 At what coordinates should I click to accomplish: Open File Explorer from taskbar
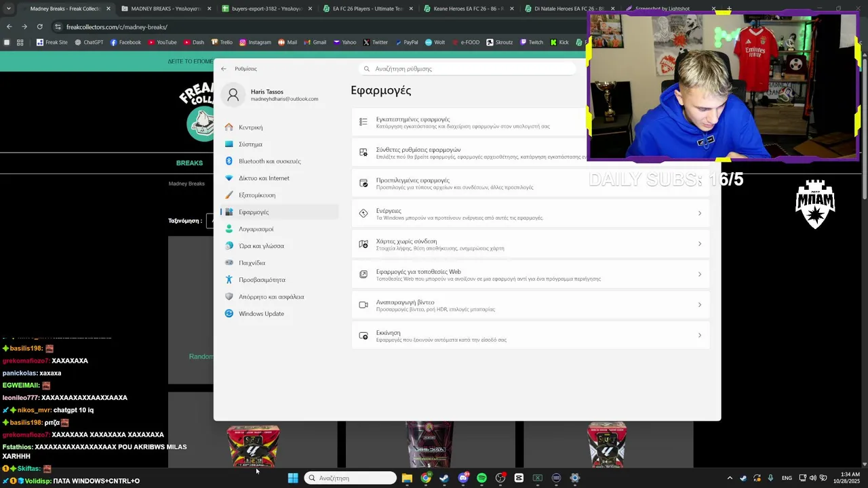coord(407,478)
